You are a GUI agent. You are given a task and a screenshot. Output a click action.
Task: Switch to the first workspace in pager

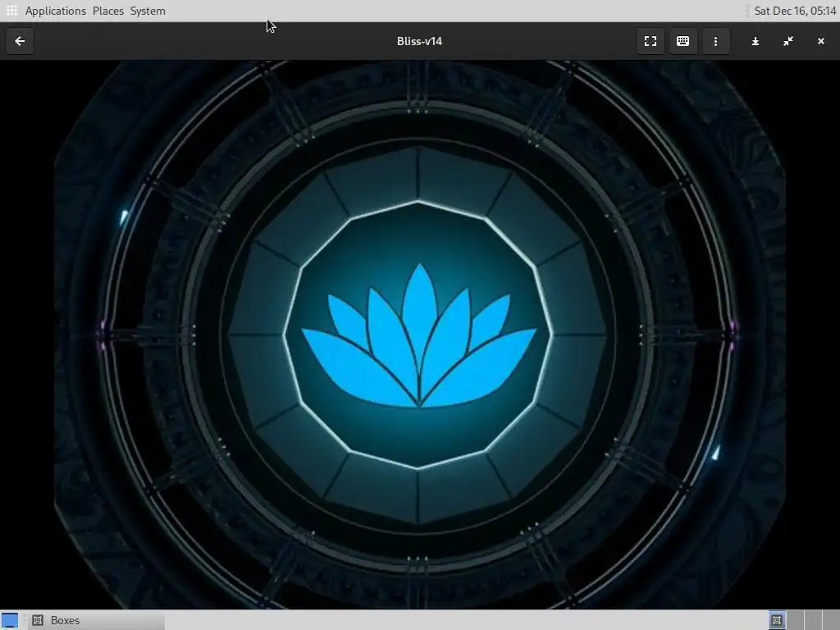point(777,620)
